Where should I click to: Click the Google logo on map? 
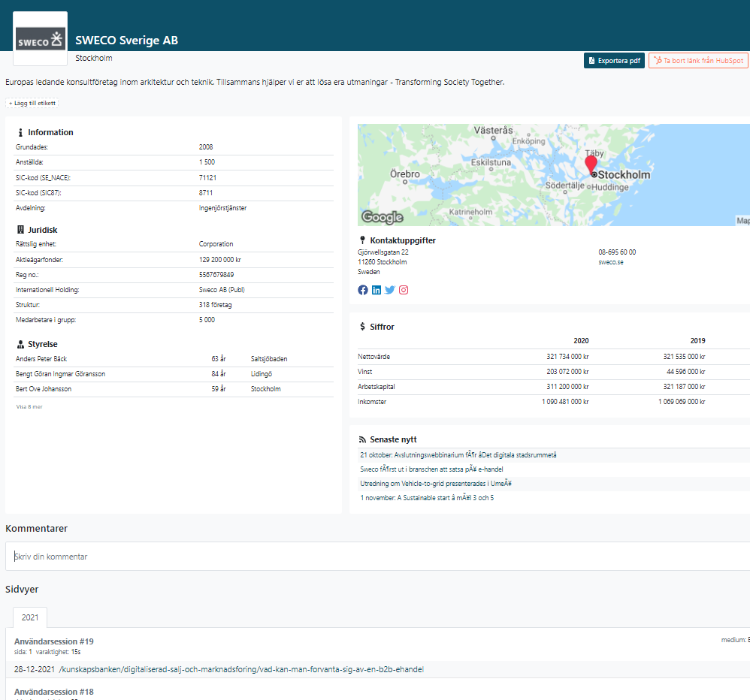[383, 217]
